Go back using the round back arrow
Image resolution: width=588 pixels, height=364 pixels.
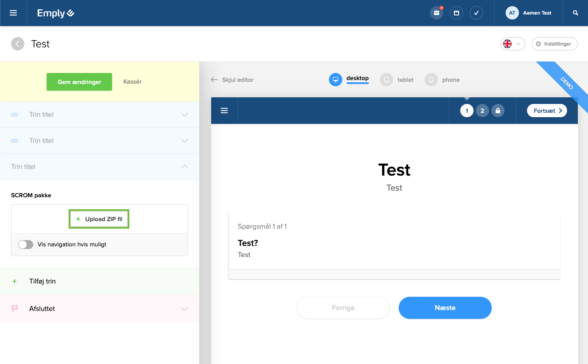pyautogui.click(x=18, y=44)
